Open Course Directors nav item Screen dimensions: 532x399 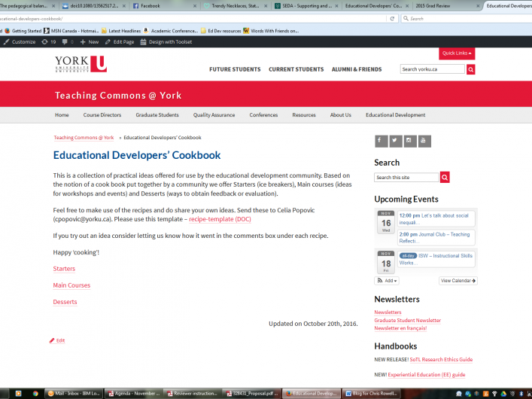click(102, 115)
